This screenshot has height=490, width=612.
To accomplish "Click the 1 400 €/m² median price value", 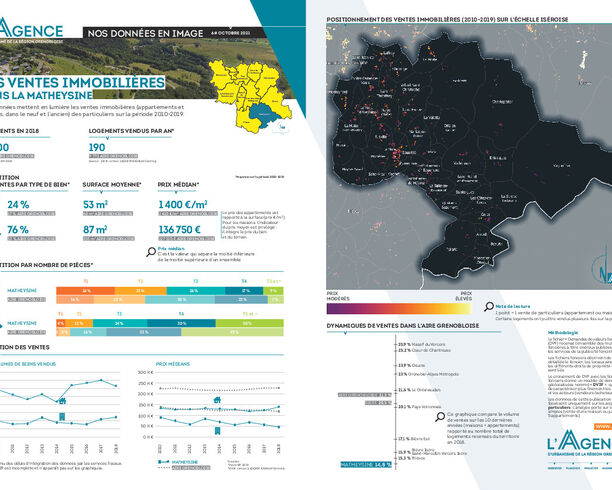I will (x=183, y=204).
